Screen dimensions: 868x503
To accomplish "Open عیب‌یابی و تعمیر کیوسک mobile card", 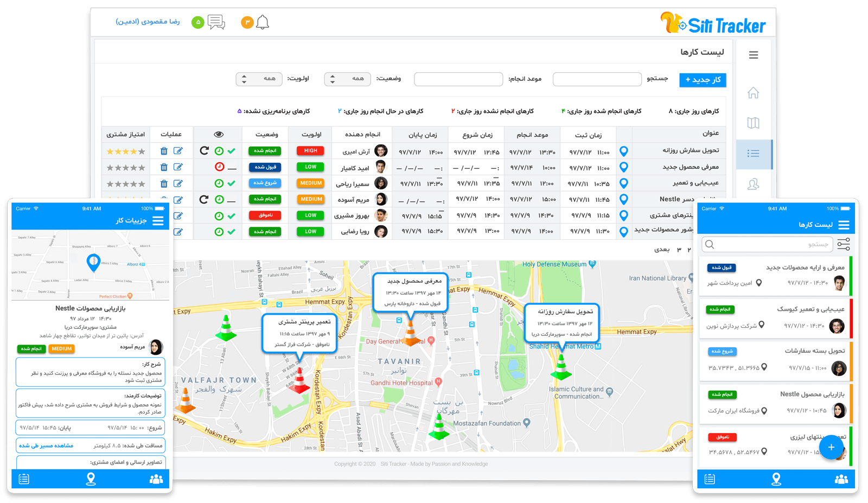I will pos(776,318).
